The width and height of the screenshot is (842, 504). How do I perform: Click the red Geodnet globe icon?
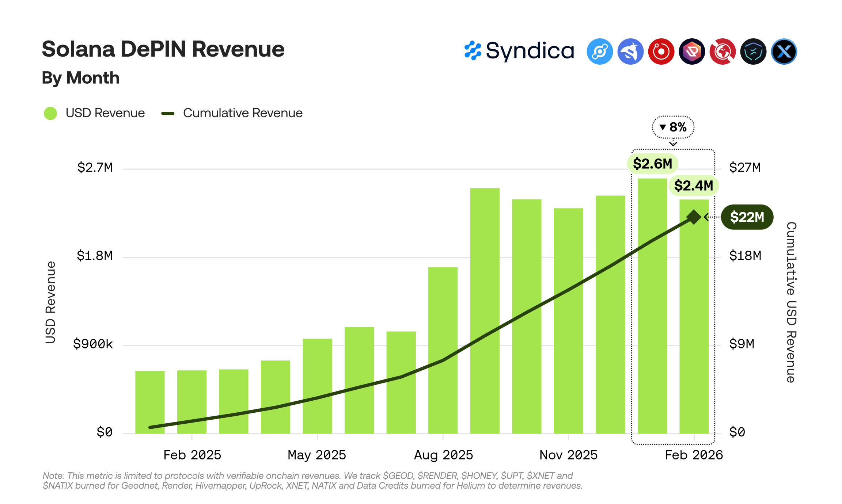[x=722, y=51]
